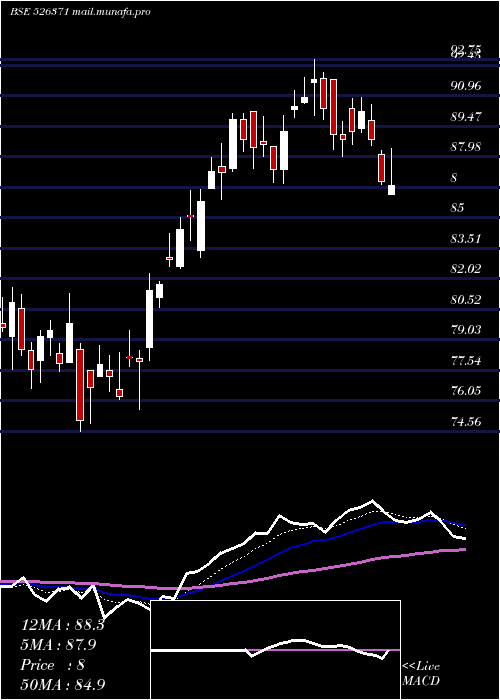The width and height of the screenshot is (500, 700).
Task: Click the BSE 526371 mail.munafa.pro header text
Action: tap(80, 12)
